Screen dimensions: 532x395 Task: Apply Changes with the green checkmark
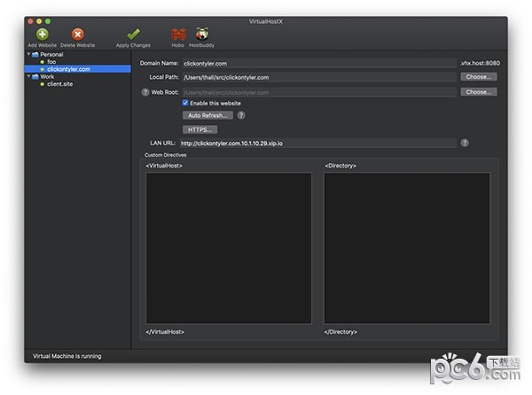133,34
